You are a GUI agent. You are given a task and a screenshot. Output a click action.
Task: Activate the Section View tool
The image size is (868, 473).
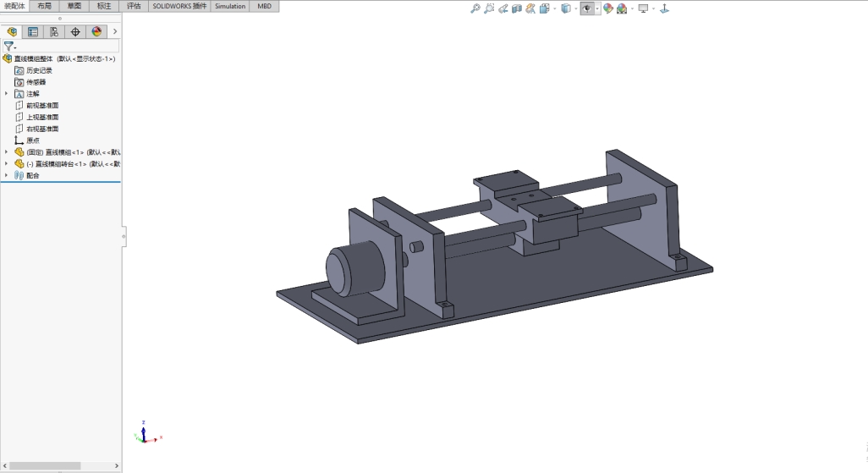[516, 8]
